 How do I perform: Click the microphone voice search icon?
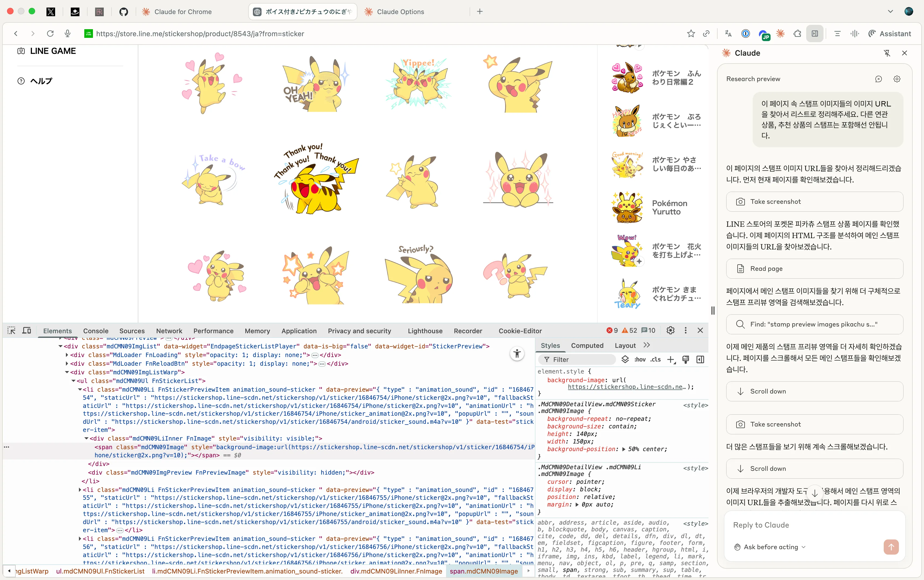tap(68, 34)
